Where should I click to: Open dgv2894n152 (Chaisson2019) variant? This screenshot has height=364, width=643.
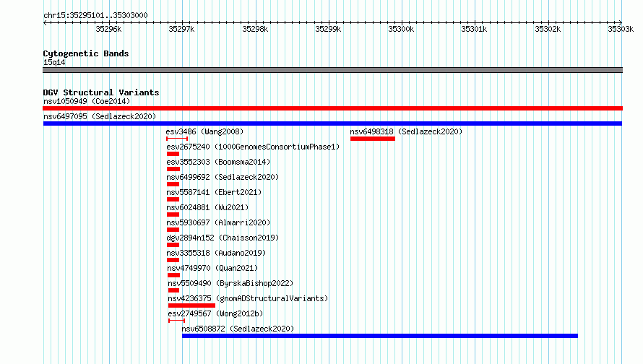223,238
